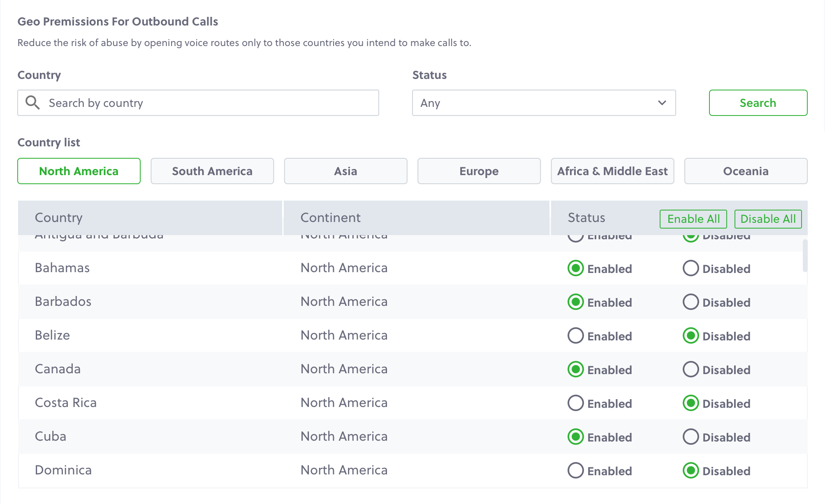
Task: View Africa & Middle East countries
Action: pos(612,171)
